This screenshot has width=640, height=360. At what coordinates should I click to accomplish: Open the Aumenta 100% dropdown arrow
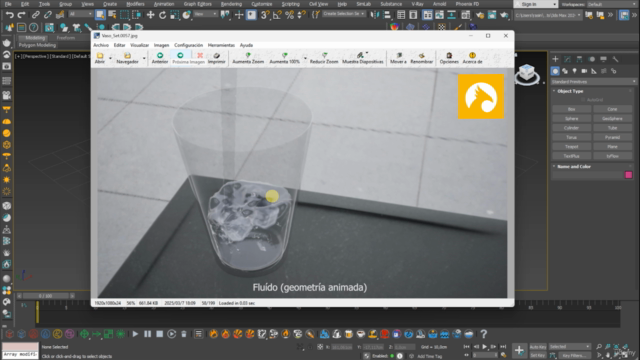(305, 58)
